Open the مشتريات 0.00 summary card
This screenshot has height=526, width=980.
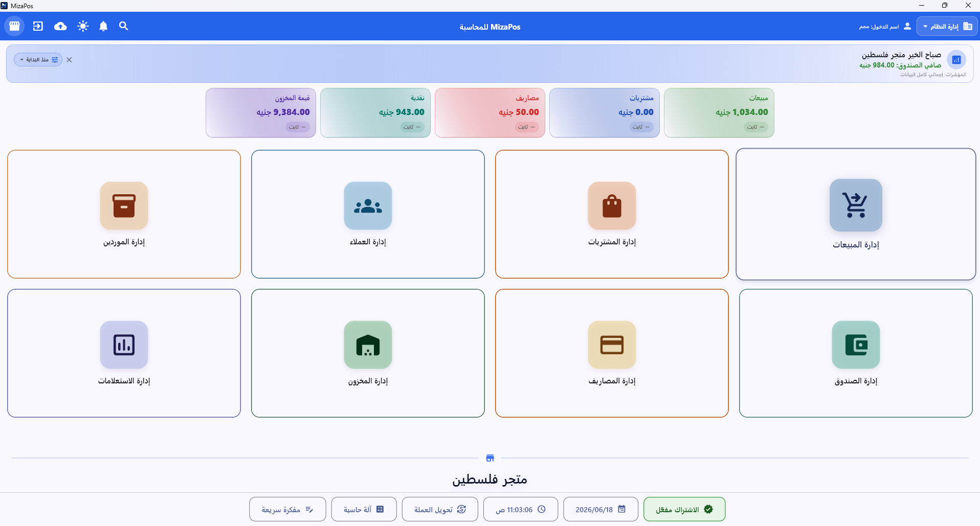click(x=604, y=113)
